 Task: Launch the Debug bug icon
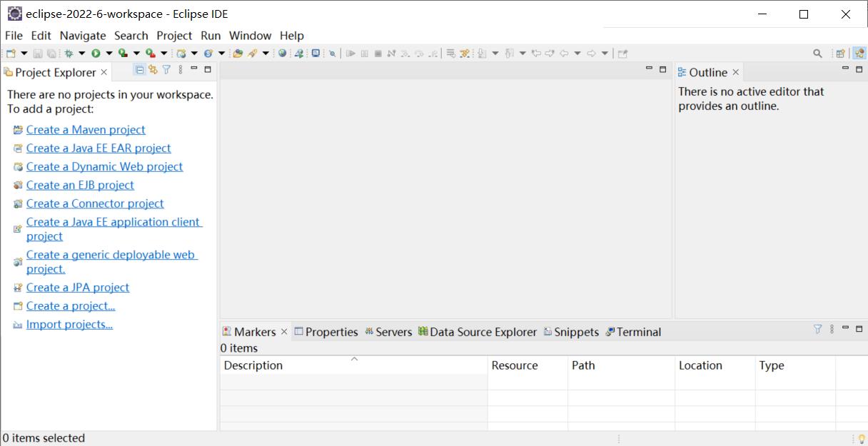coord(69,53)
